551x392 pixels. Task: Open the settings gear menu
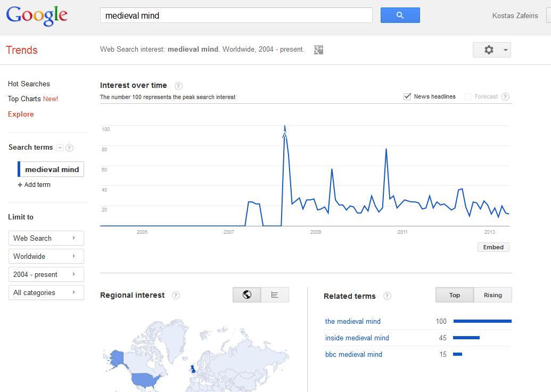tap(491, 50)
